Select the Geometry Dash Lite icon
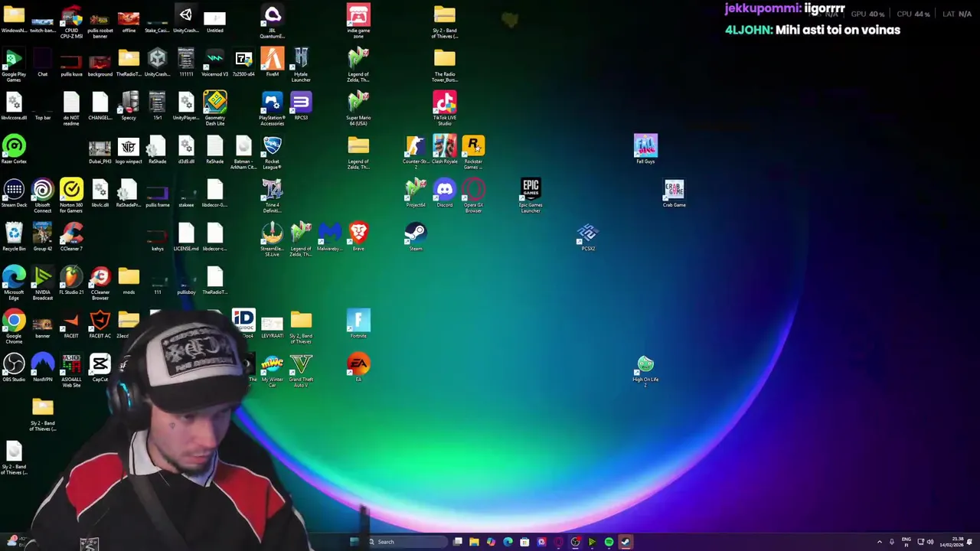Screen dimensions: 980x551 pos(215,108)
